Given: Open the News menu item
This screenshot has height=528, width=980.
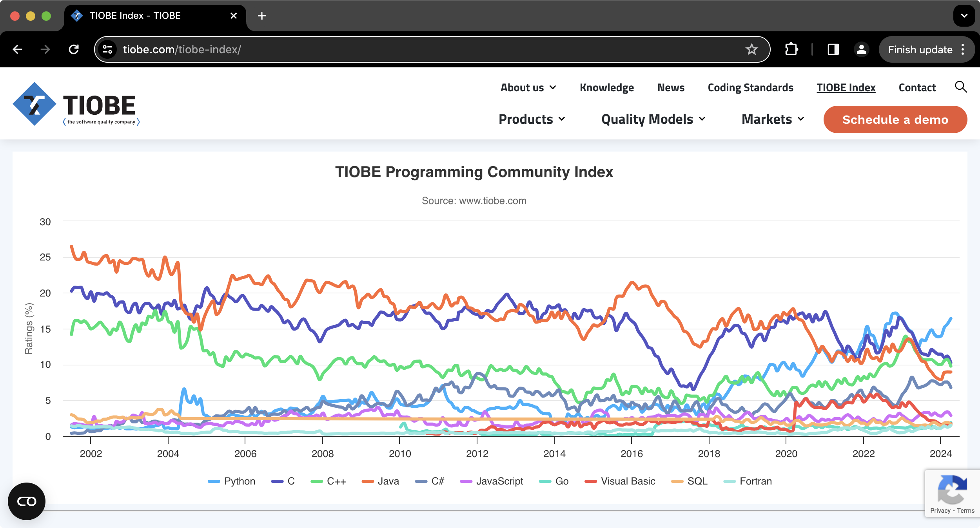Looking at the screenshot, I should pyautogui.click(x=671, y=88).
